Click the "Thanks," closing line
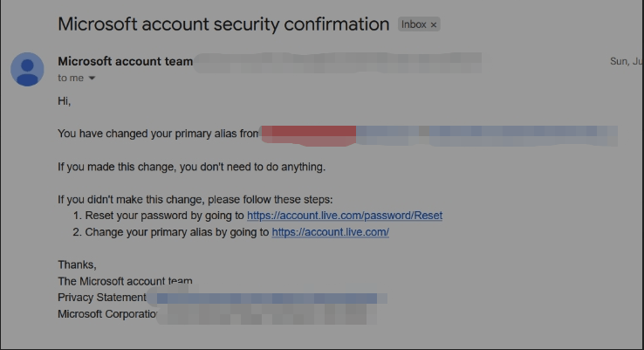The width and height of the screenshot is (644, 350). click(77, 264)
